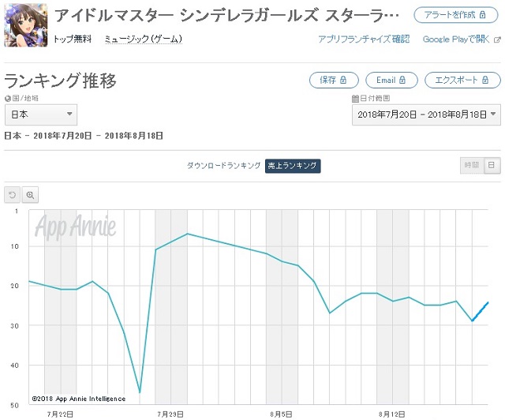Screen dimensions: 505x420
Task: Click external link icon beside Google Playで開く
Action: tap(497, 40)
